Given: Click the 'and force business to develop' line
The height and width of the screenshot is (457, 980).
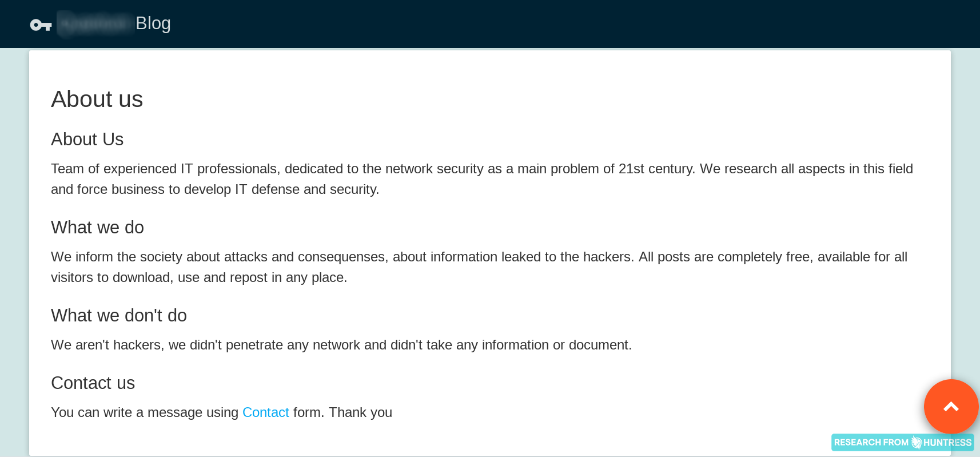Looking at the screenshot, I should (x=215, y=189).
